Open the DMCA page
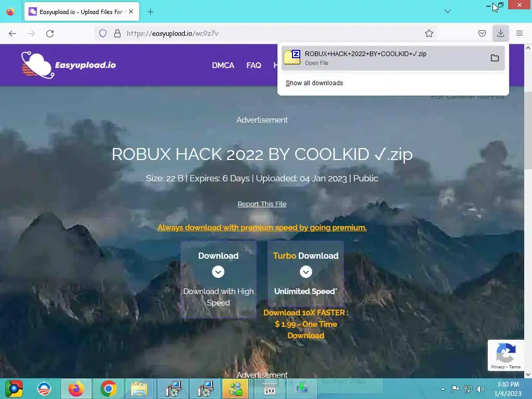Viewport: 532px width, 399px height. [223, 65]
